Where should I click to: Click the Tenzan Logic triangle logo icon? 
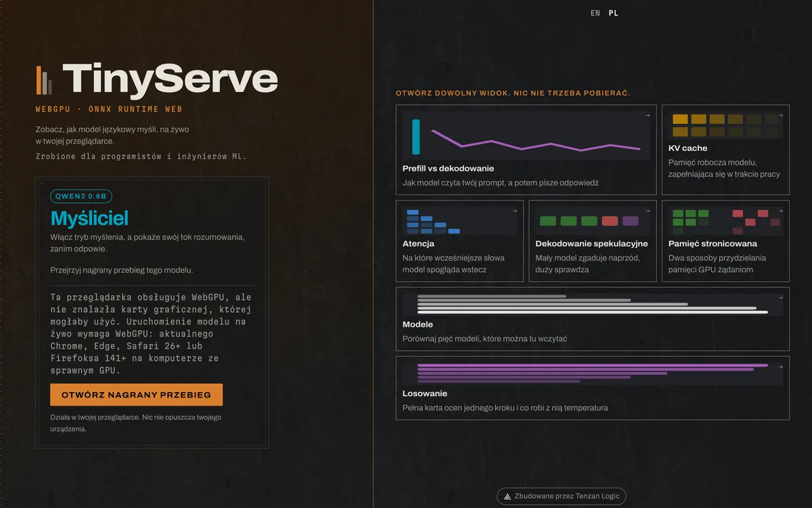pyautogui.click(x=507, y=496)
